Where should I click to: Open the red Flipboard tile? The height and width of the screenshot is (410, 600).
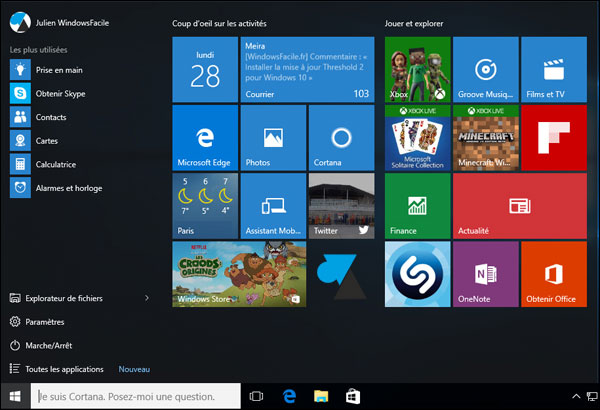point(554,138)
